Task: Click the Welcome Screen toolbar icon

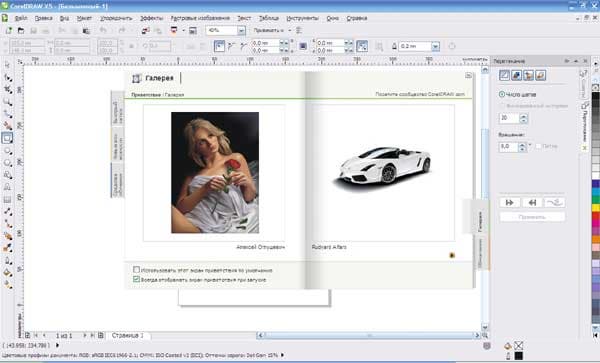Action: click(x=193, y=31)
